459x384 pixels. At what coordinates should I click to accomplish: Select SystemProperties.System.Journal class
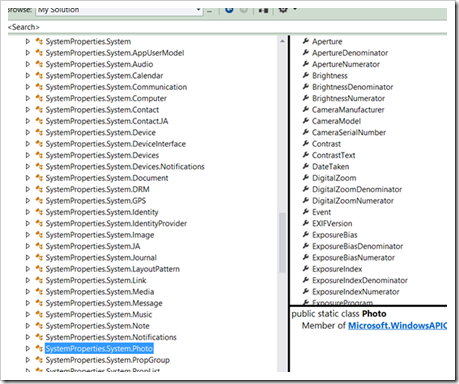[101, 257]
